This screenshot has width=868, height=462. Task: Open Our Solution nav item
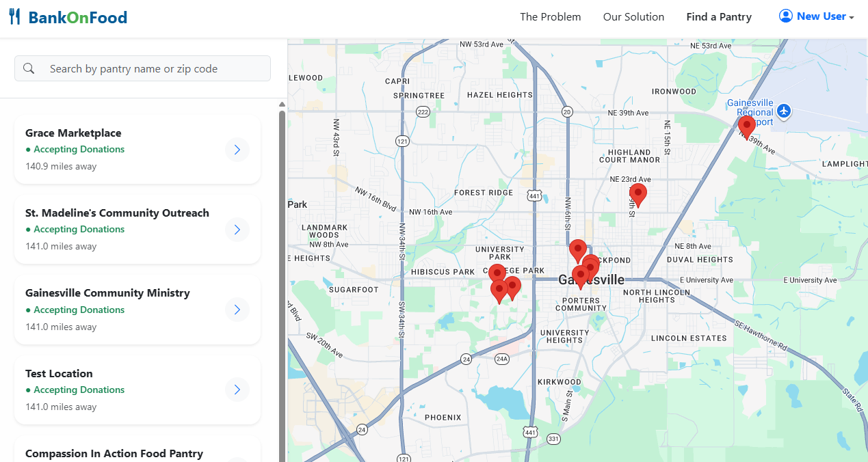(x=633, y=17)
